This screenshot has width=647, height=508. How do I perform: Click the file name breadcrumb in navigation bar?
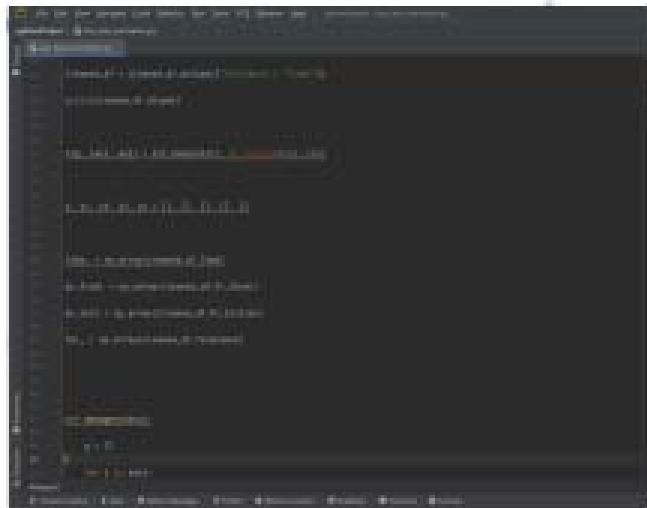(110, 31)
